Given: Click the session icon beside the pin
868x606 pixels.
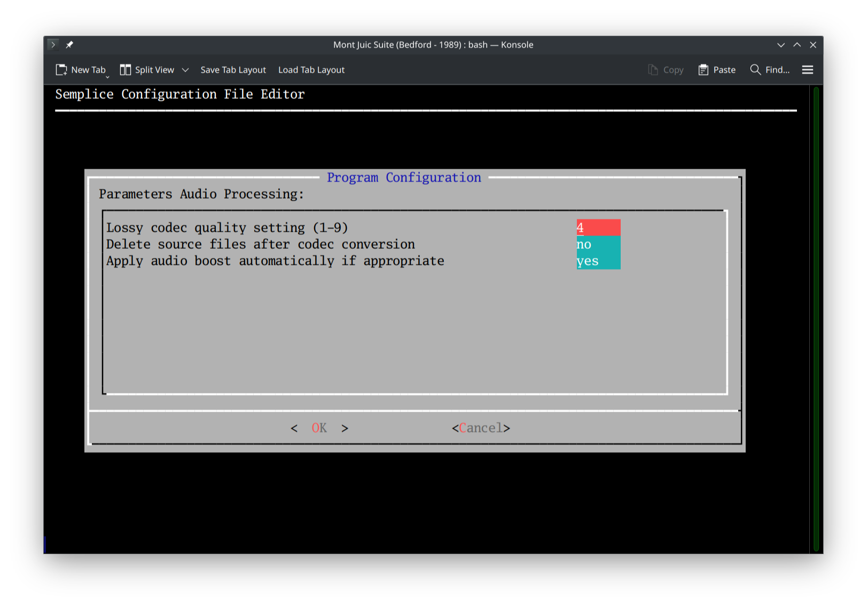Looking at the screenshot, I should pos(53,45).
